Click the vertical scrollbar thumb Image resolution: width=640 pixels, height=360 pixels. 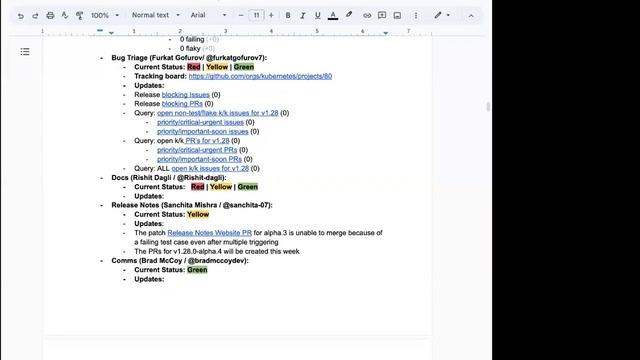pos(488,107)
